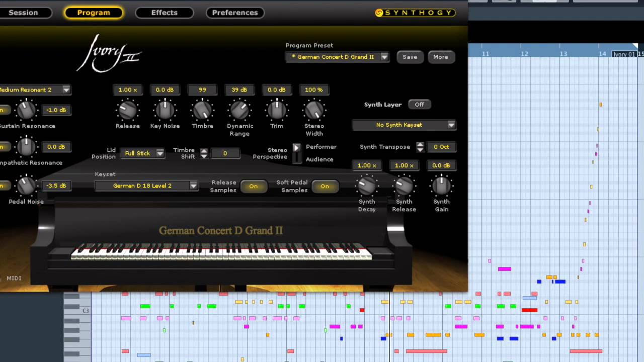Select the magenta note near bar 11

(x=504, y=269)
